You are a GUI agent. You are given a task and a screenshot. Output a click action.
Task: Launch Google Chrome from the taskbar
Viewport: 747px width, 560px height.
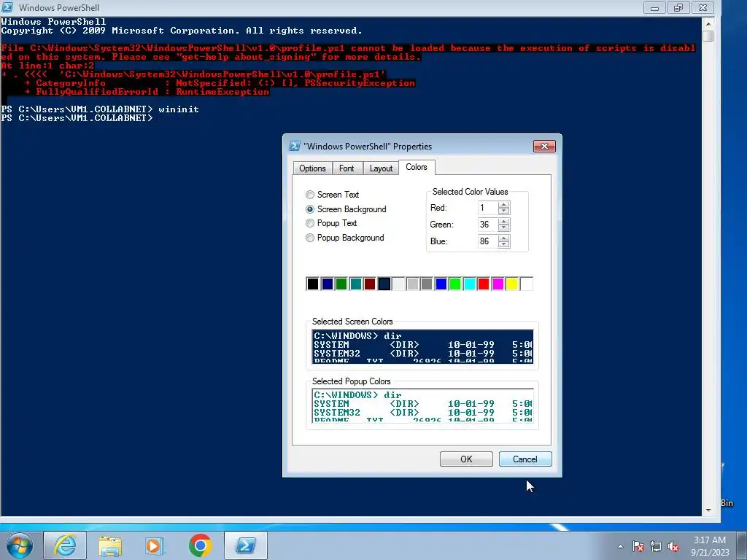pyautogui.click(x=200, y=545)
